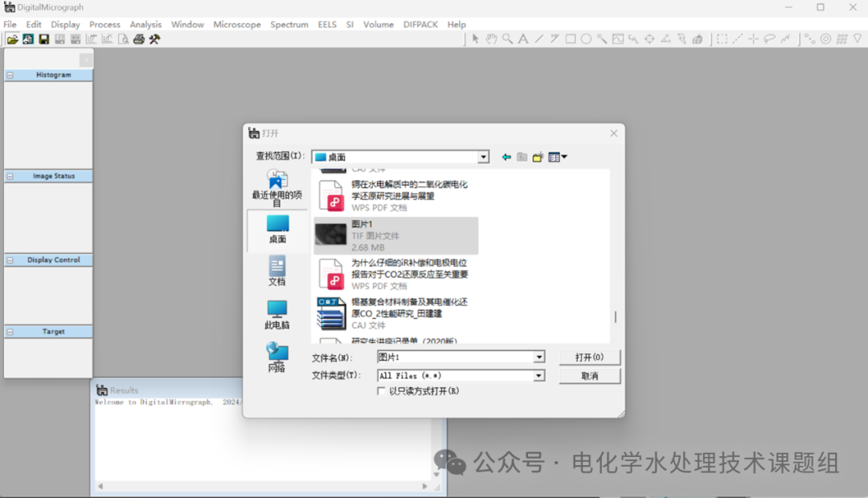868x498 pixels.
Task: Collapse the Display Control panel
Action: [x=10, y=260]
